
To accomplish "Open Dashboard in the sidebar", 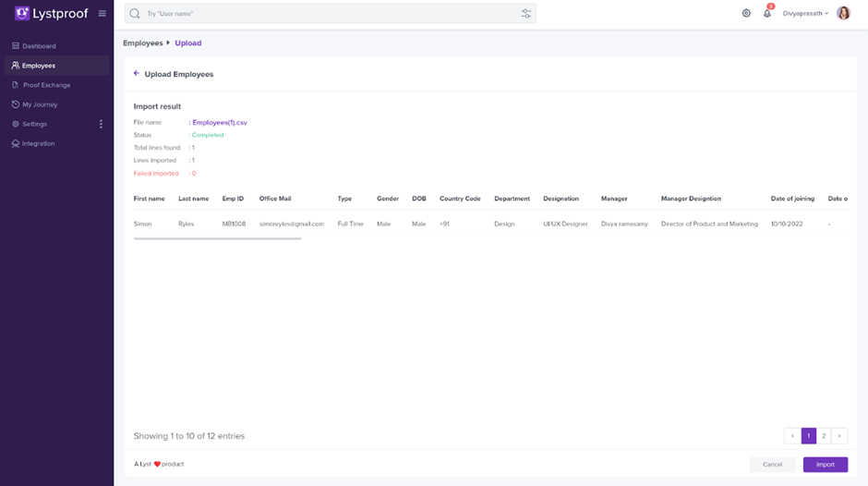I will coord(39,46).
